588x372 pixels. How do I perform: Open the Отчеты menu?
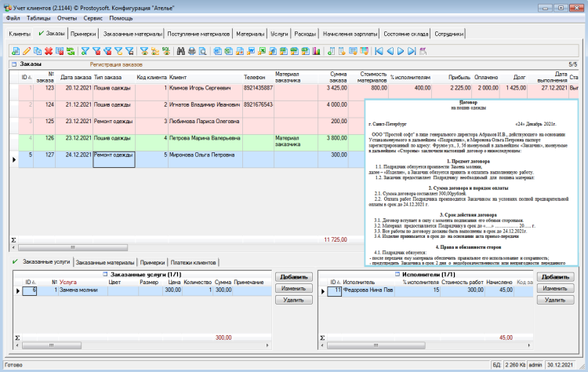click(x=67, y=17)
